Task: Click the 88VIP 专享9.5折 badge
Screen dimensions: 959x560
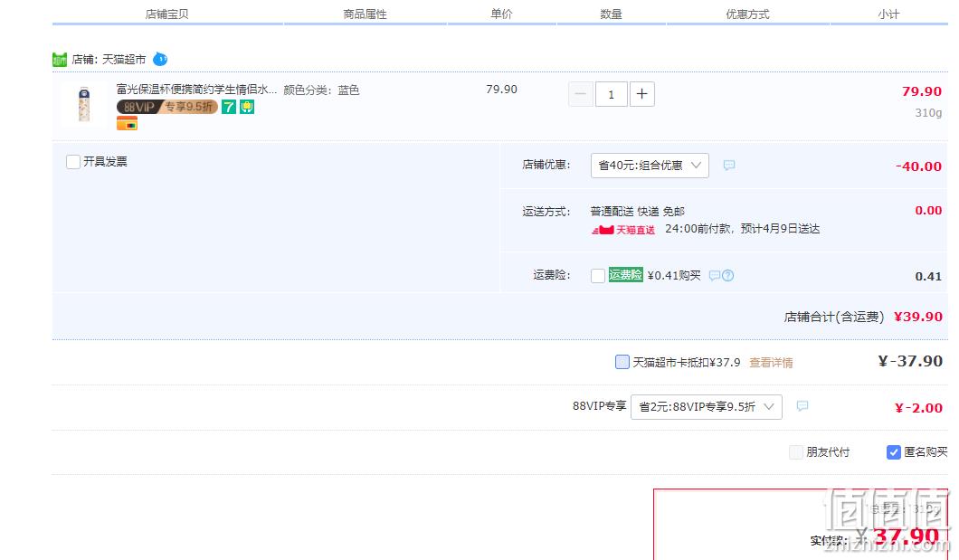Action: [x=167, y=107]
